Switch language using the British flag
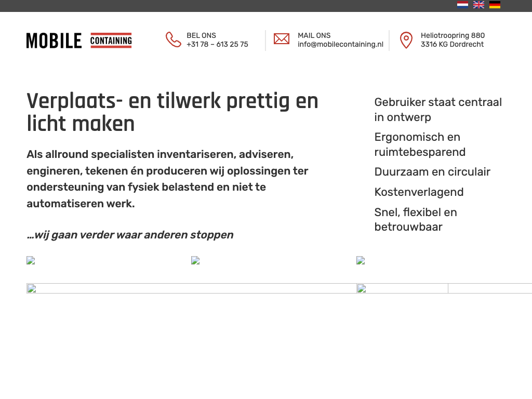Image resolution: width=532 pixels, height=399 pixels. tap(478, 5)
